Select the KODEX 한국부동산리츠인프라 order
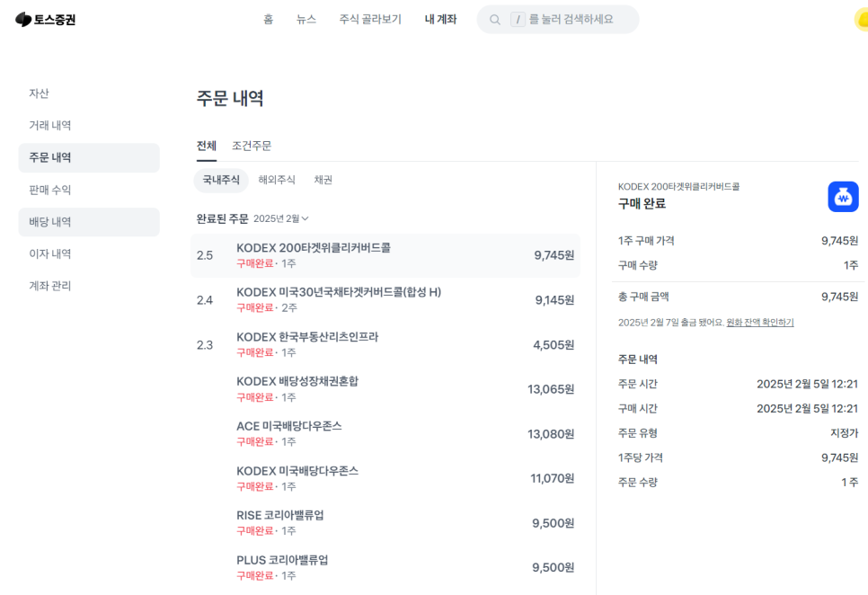 [x=385, y=345]
